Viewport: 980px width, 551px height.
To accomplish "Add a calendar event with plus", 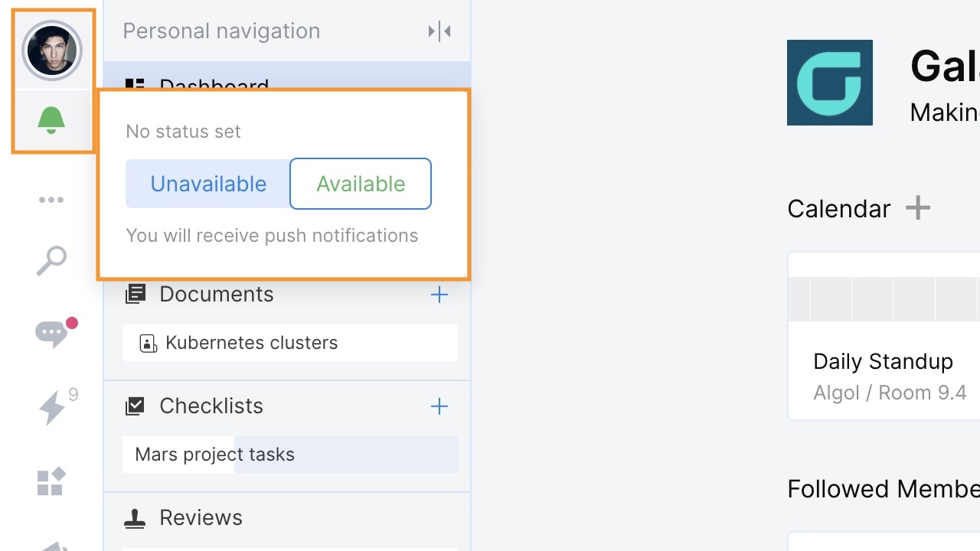I will 918,207.
